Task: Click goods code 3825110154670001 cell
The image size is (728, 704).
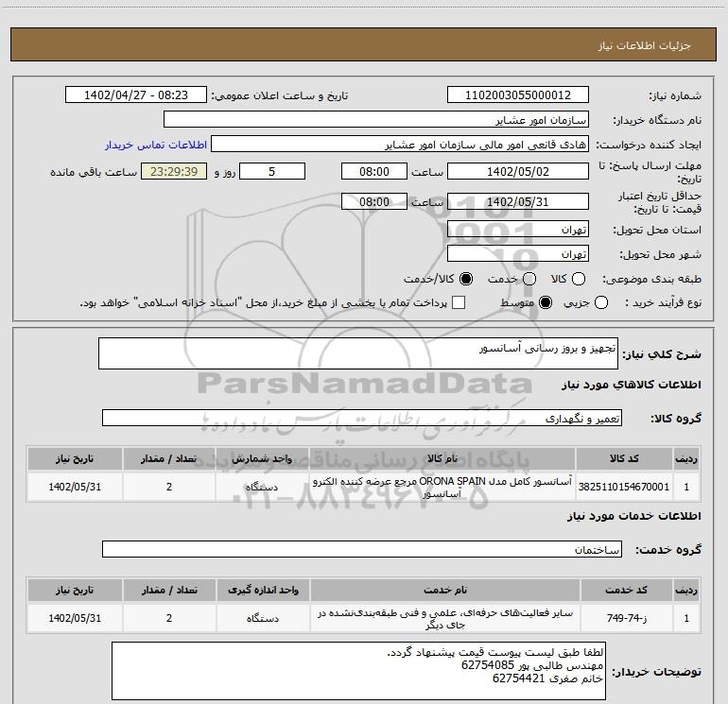Action: [x=624, y=487]
